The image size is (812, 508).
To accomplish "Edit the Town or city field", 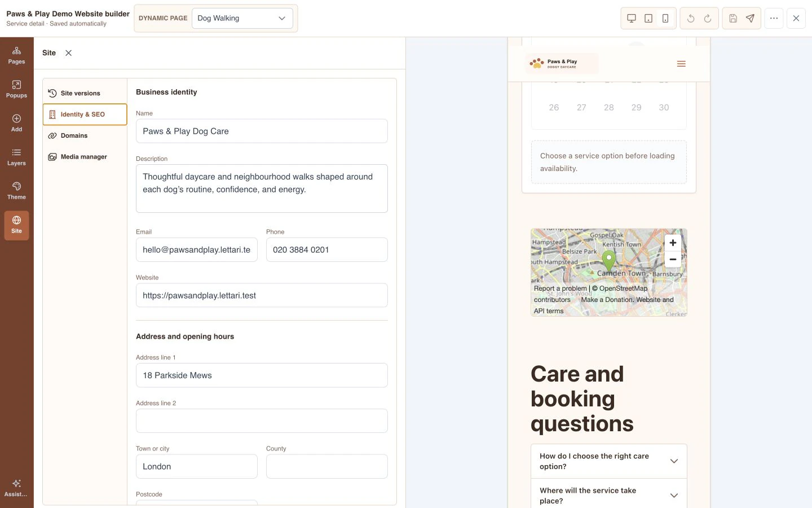I will [x=197, y=467].
